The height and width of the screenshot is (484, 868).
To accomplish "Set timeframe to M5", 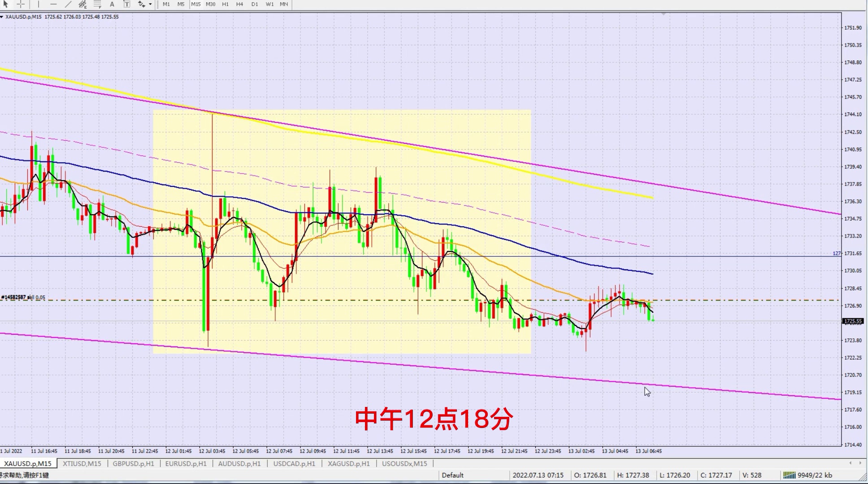I will pyautogui.click(x=181, y=4).
